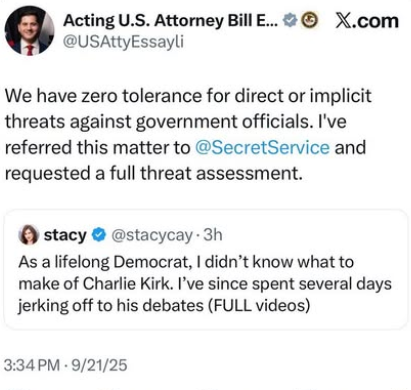411x390 pixels.
Task: Open quoted post text about lifelong Democrat
Action: tap(205, 284)
